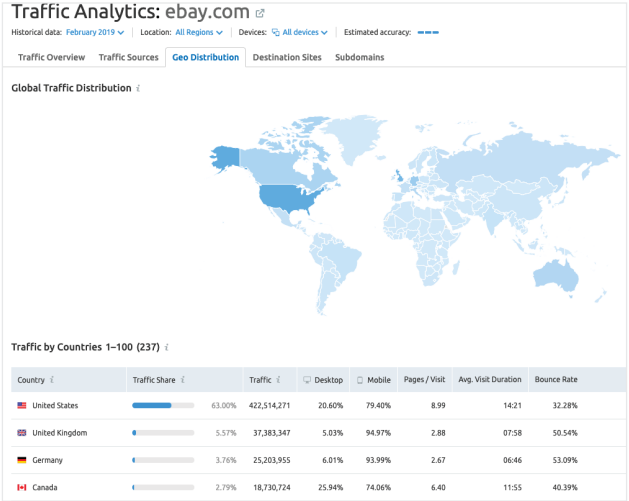Click the United Kingdom country row link
The image size is (629, 501).
click(x=59, y=433)
